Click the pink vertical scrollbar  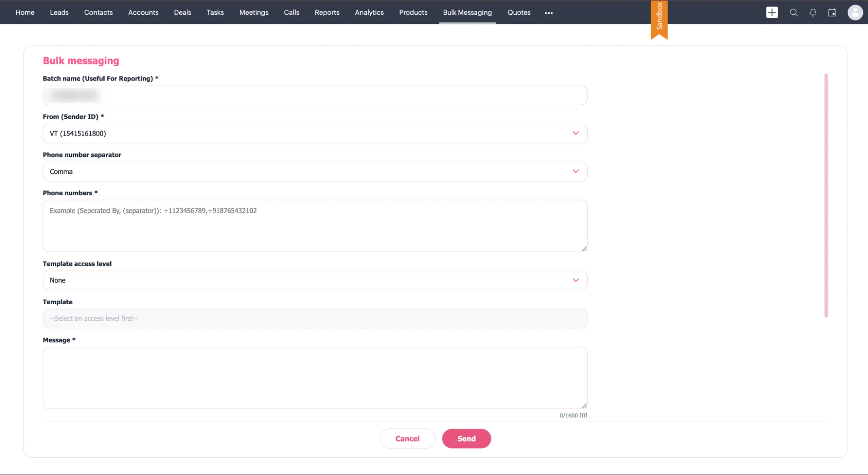click(826, 196)
